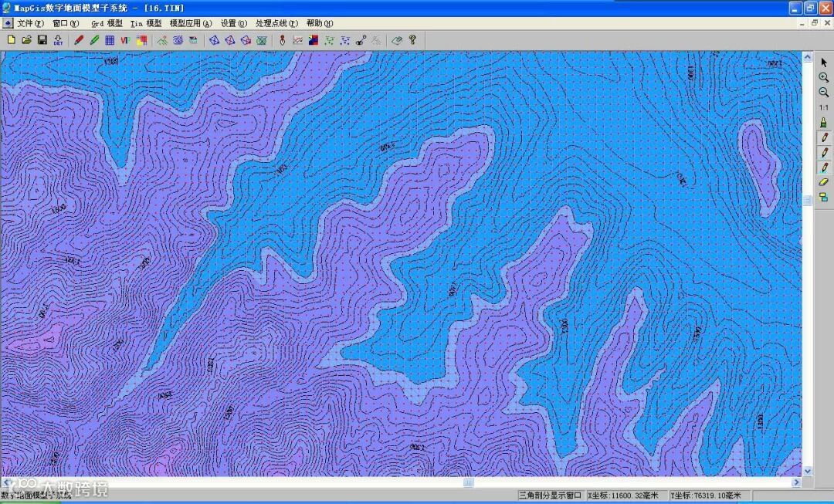This screenshot has height=504, width=834.
Task: Reset view with the 1:1 button
Action: (x=824, y=107)
